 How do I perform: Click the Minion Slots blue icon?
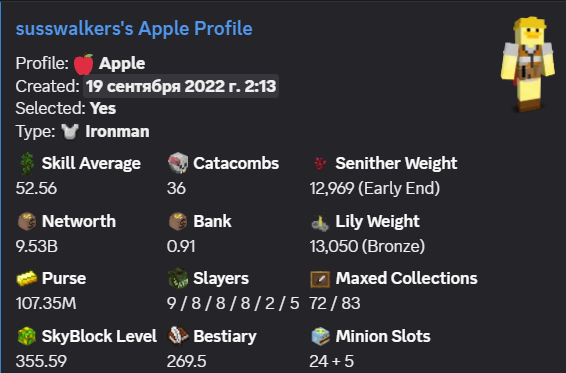(320, 336)
